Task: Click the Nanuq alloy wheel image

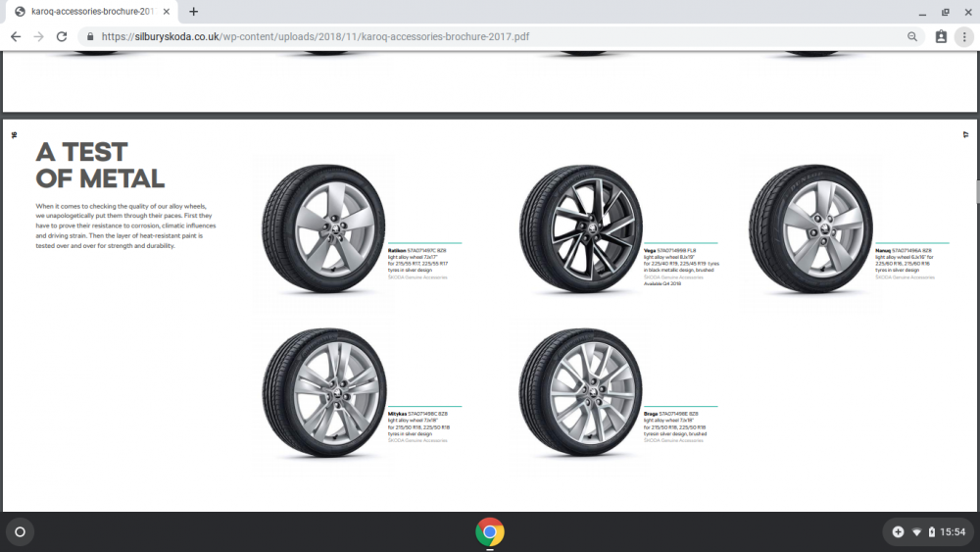Action: click(x=810, y=228)
